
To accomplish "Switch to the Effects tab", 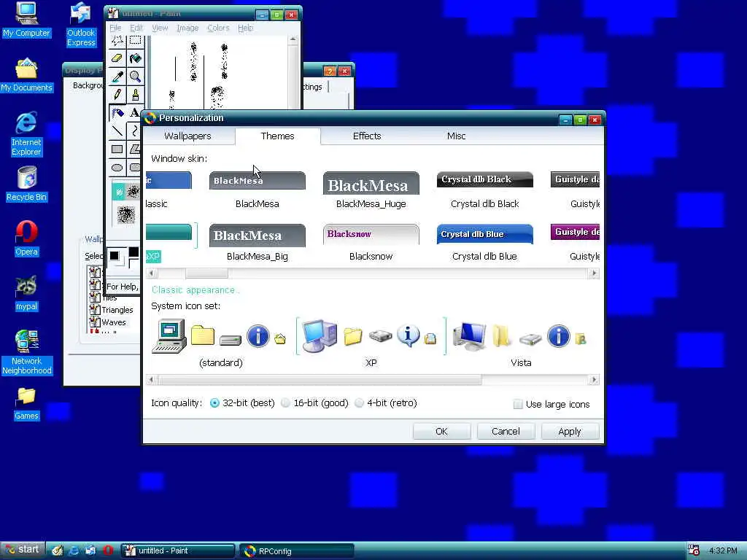I will pos(367,136).
